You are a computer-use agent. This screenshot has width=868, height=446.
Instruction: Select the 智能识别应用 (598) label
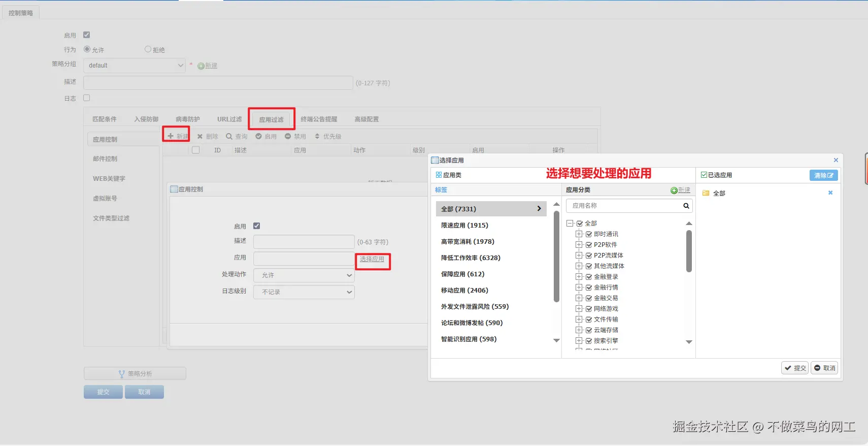pyautogui.click(x=469, y=339)
